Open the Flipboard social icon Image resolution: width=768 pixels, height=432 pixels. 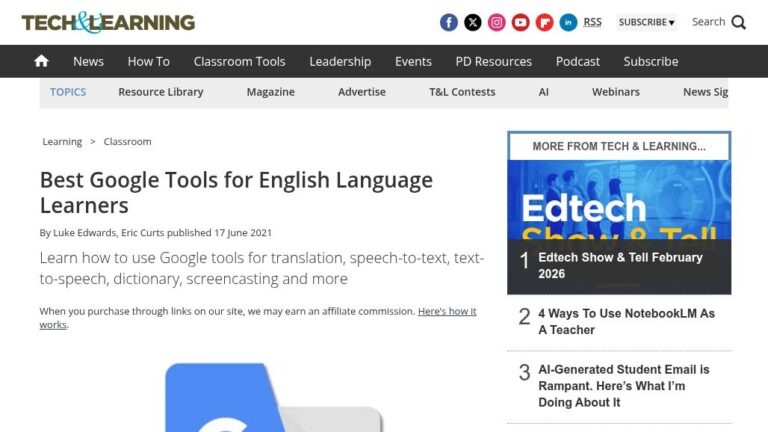545,23
